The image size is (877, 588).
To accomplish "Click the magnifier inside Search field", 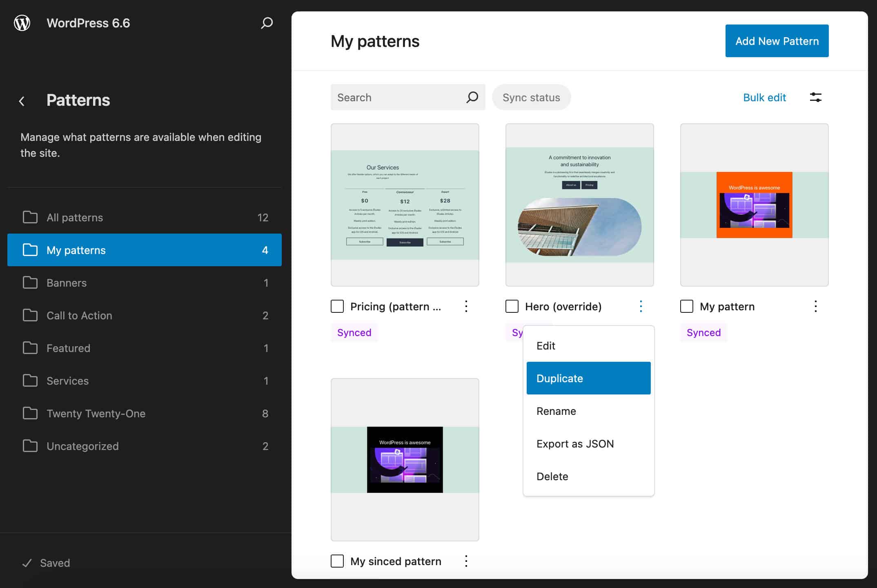I will click(x=472, y=97).
